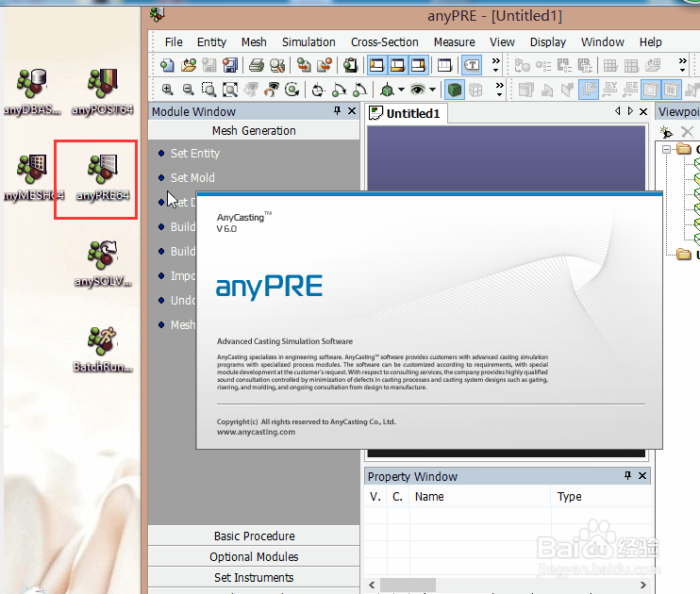This screenshot has height=594, width=700.
Task: Click the Mesh Generation section header
Action: [254, 131]
